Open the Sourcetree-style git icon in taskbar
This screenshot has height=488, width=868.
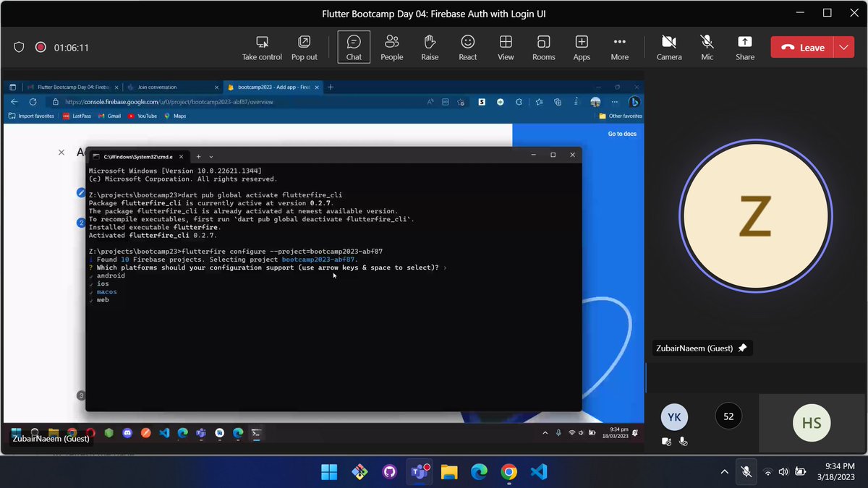click(359, 472)
